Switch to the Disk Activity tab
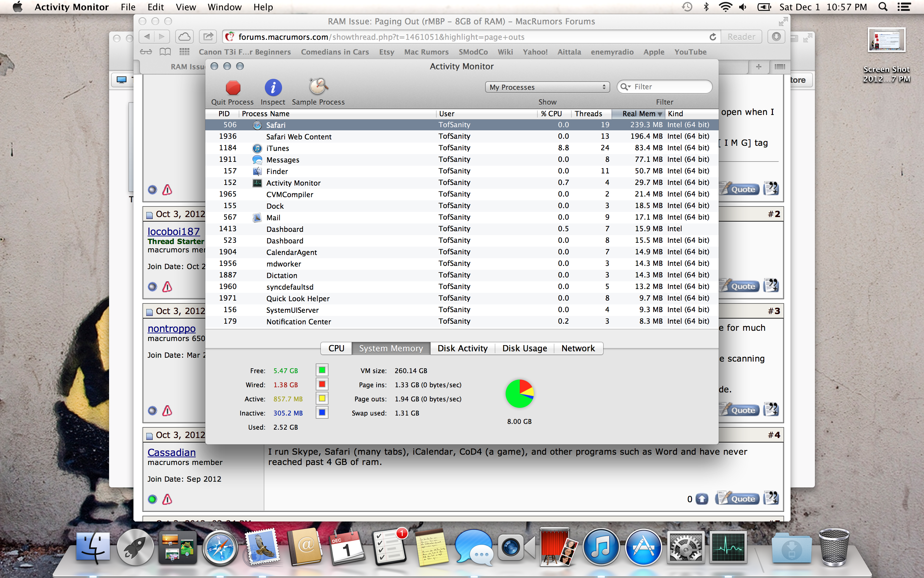The image size is (924, 578). (462, 348)
